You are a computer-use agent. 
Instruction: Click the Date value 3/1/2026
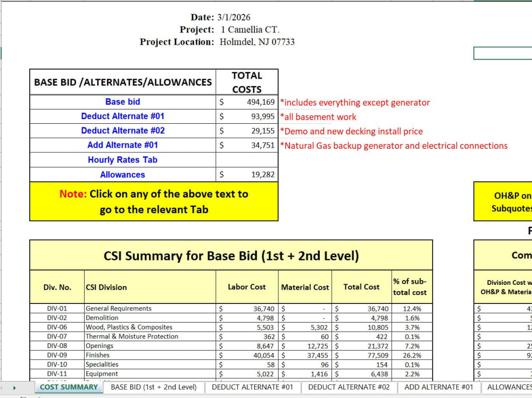click(234, 18)
